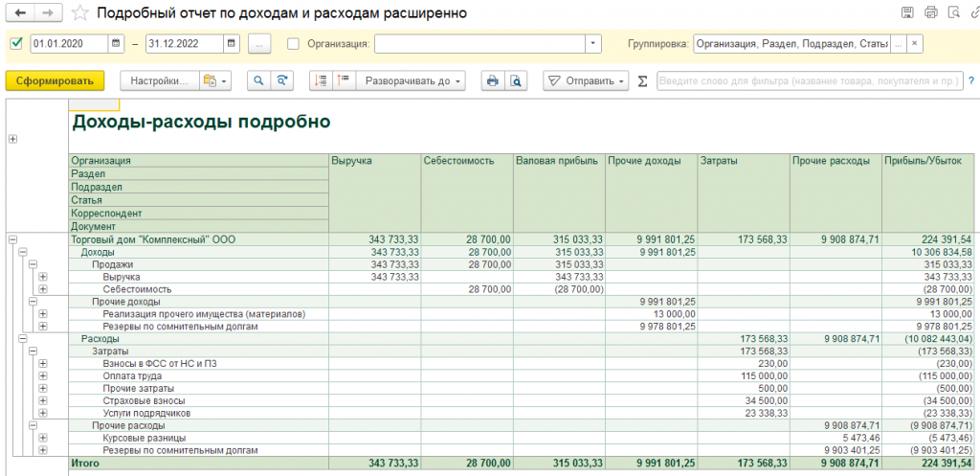Click the Find next icon in toolbar
The height and width of the screenshot is (476, 980).
(282, 80)
